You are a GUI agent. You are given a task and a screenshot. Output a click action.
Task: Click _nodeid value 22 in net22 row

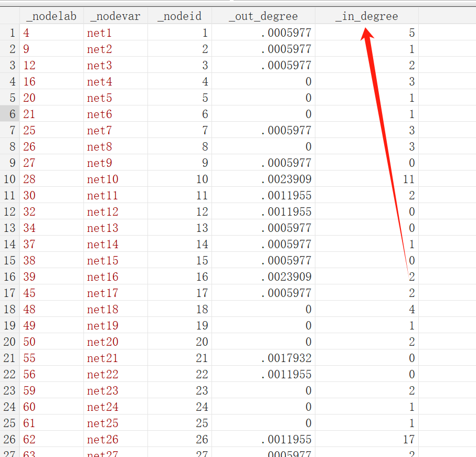tap(179, 374)
